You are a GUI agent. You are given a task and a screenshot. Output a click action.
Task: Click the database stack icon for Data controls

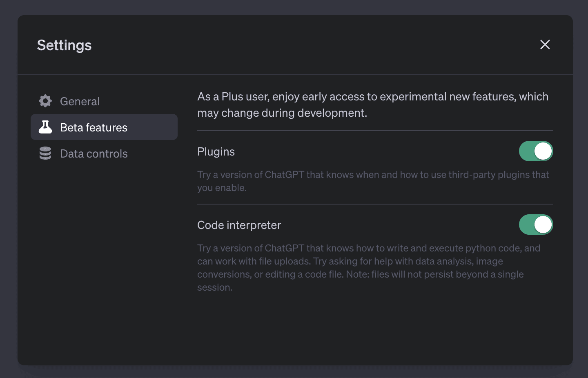pyautogui.click(x=45, y=153)
